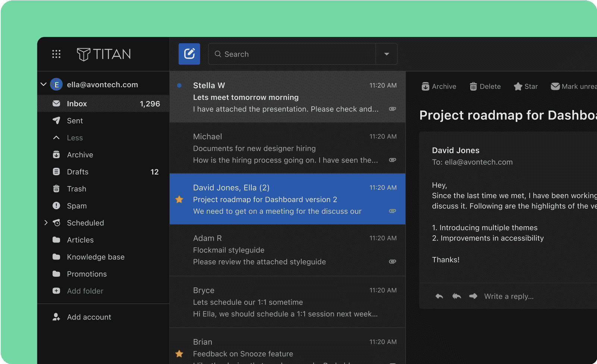Star the open Project roadmap email
The height and width of the screenshot is (364, 597).
pyautogui.click(x=525, y=87)
